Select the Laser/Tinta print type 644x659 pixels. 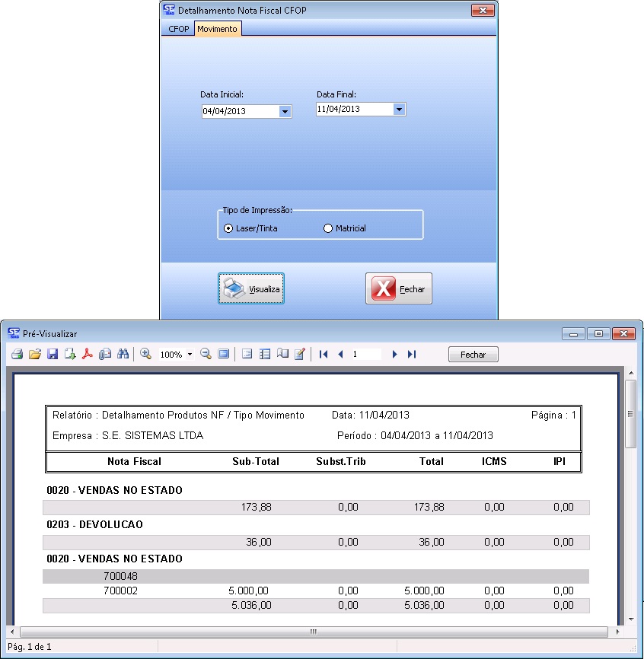228,228
